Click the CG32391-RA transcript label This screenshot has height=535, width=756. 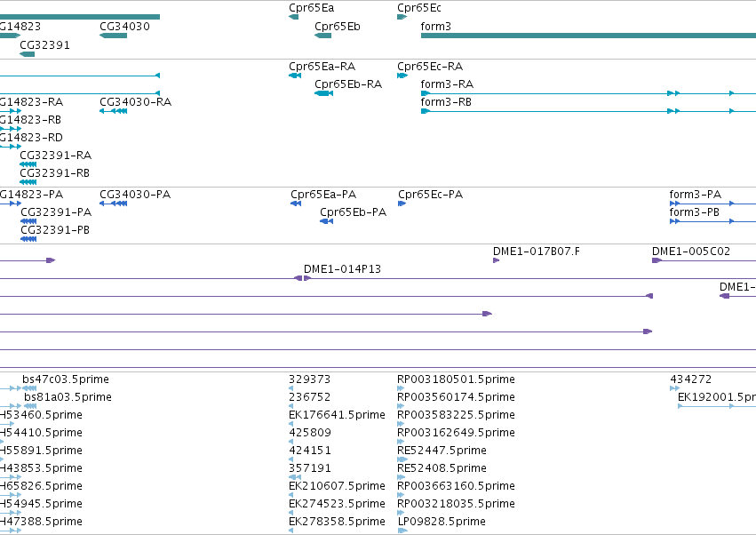[55, 156]
